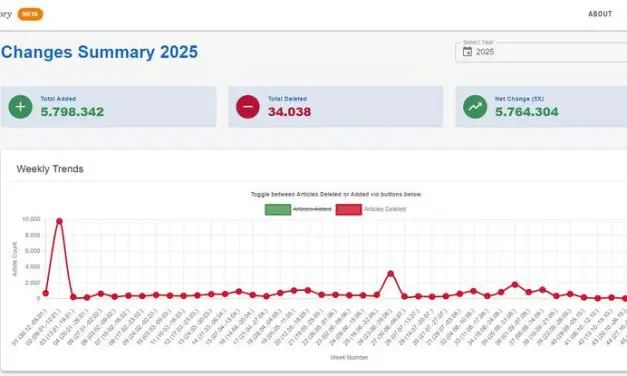Screen dimensions: 627x376
Task: Click the Week Number axis title
Action: pos(349,357)
